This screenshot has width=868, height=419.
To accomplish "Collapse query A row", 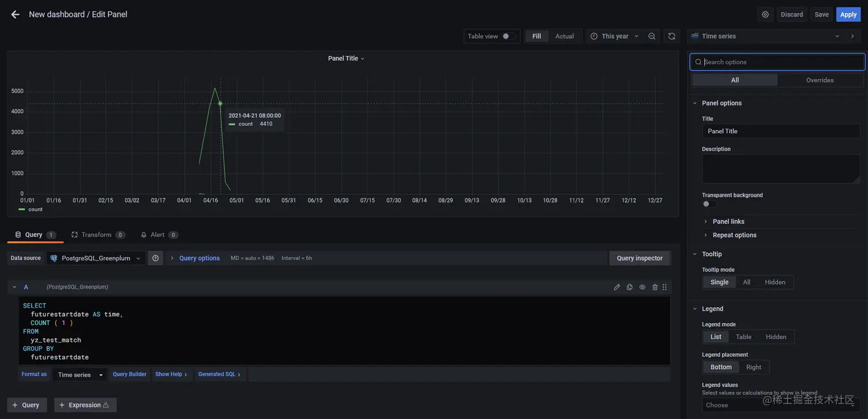I will [x=14, y=287].
